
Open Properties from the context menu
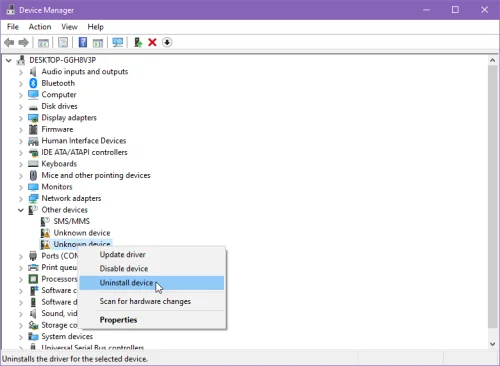click(152, 320)
